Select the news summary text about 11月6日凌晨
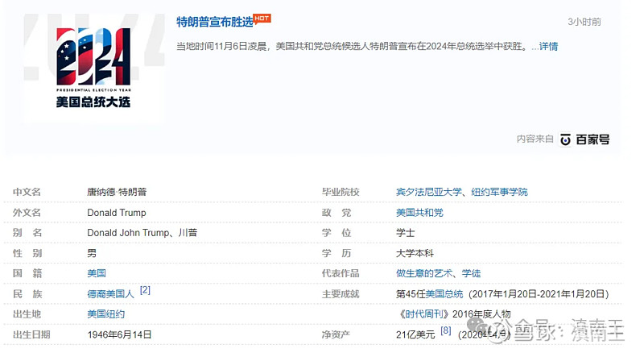The image size is (644, 353). pos(353,47)
